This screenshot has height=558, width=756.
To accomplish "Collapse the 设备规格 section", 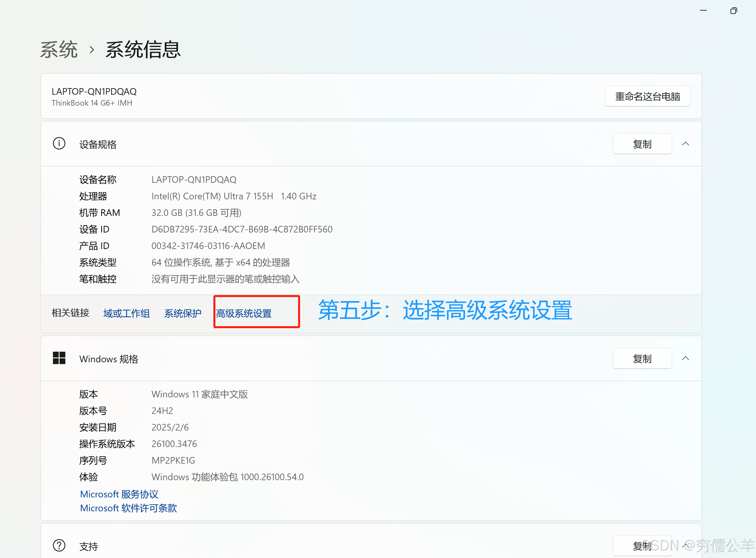I will click(x=685, y=143).
